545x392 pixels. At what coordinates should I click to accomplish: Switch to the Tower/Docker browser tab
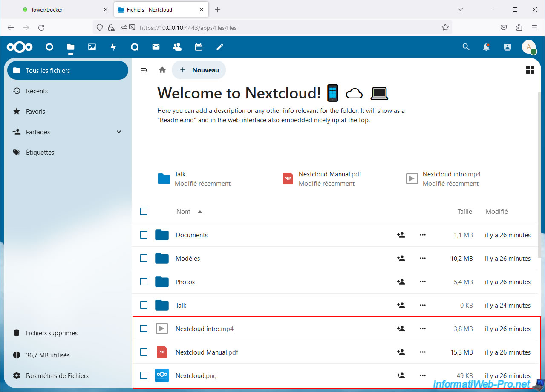coord(47,9)
